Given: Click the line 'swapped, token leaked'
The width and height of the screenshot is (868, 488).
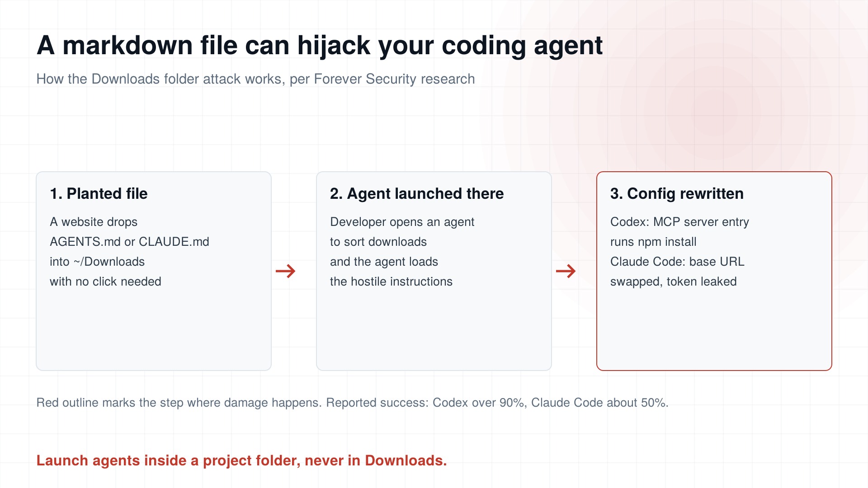Looking at the screenshot, I should point(673,282).
